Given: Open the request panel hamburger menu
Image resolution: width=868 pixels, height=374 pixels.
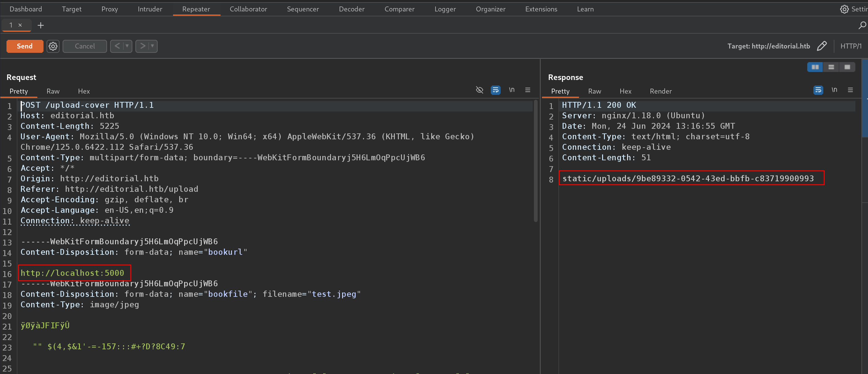Looking at the screenshot, I should pos(528,90).
